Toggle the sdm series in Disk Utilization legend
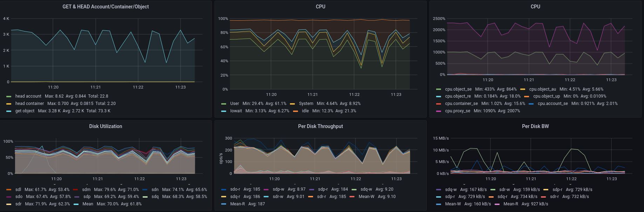 (x=86, y=190)
